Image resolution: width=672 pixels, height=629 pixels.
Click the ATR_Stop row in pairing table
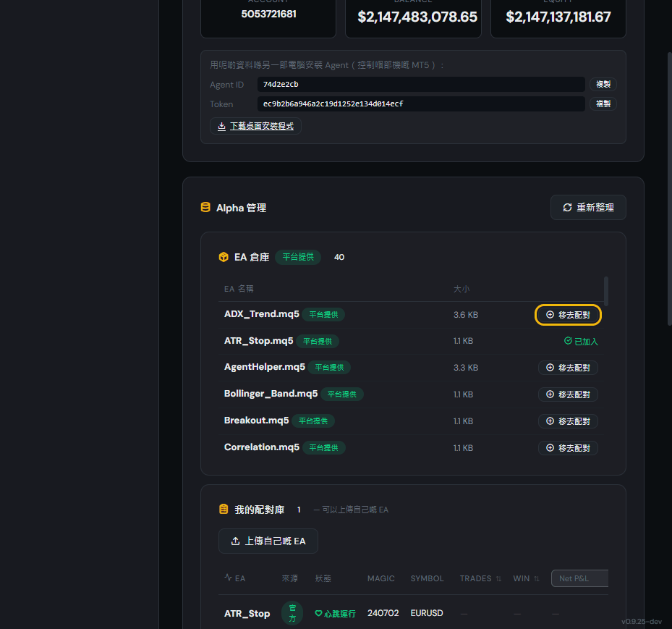coord(413,613)
